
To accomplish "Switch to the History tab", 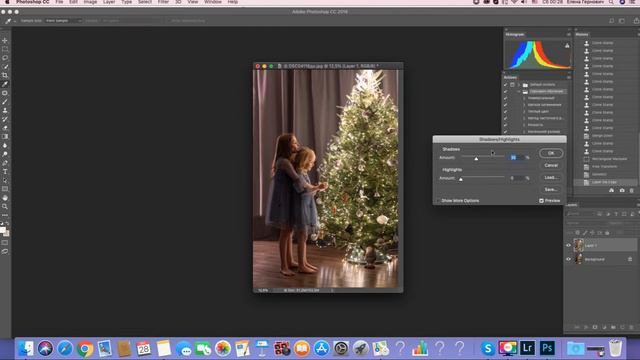I will click(582, 34).
